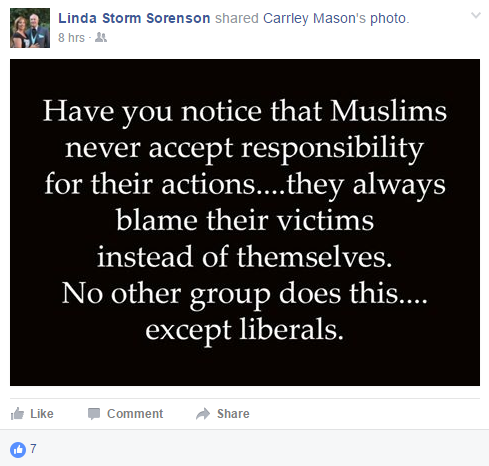Click the friends audience privacy icon
The image size is (489, 466).
(101, 37)
